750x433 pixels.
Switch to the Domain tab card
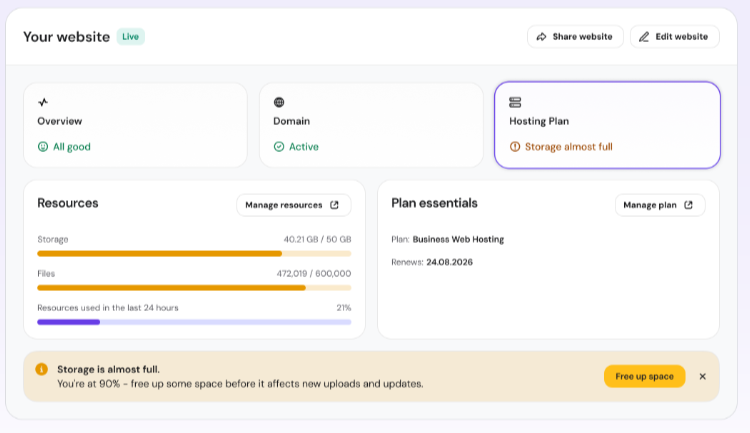click(371, 125)
